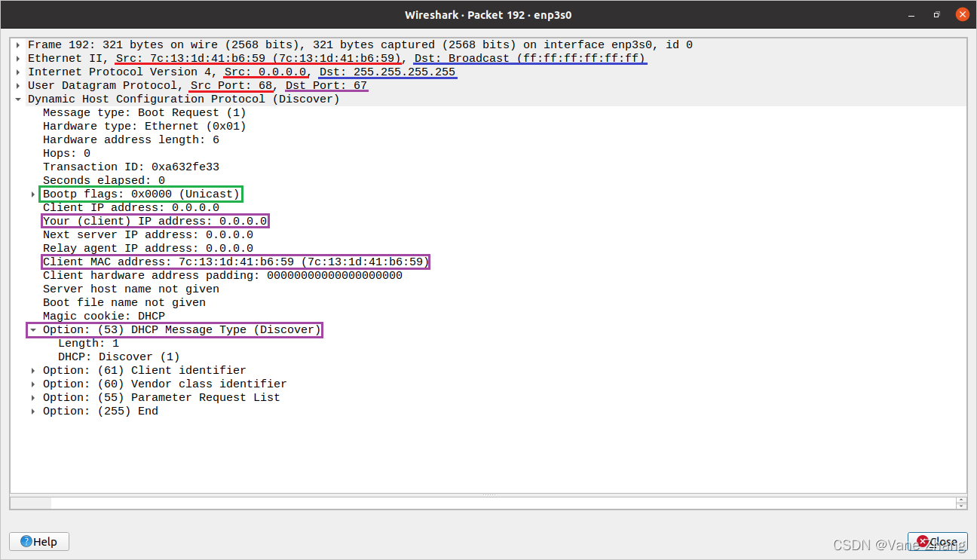The height and width of the screenshot is (560, 977).
Task: Expand the Ethernet II layer arrow
Action: coord(18,59)
